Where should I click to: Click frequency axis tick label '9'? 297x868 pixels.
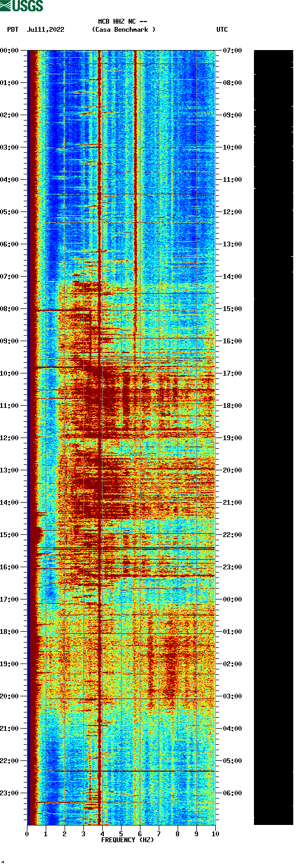tap(196, 834)
